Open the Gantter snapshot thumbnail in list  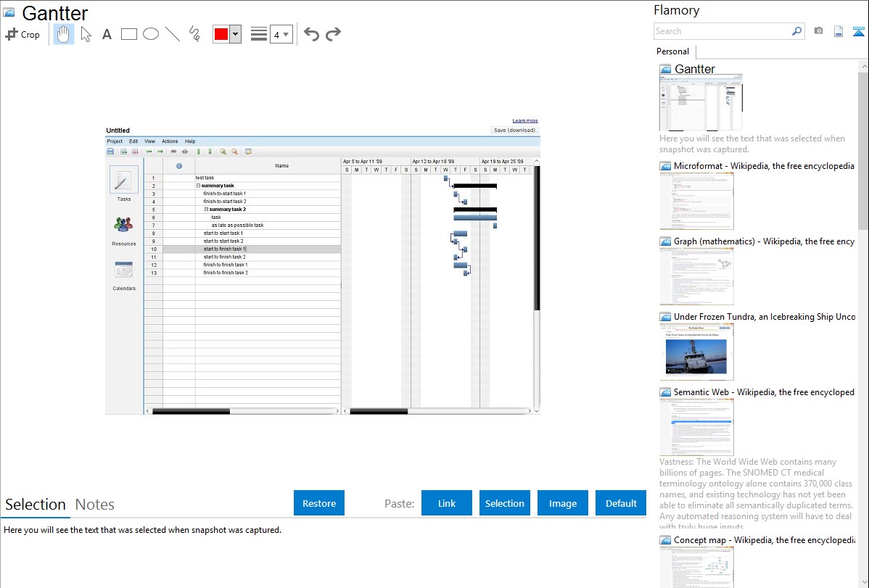(x=701, y=103)
